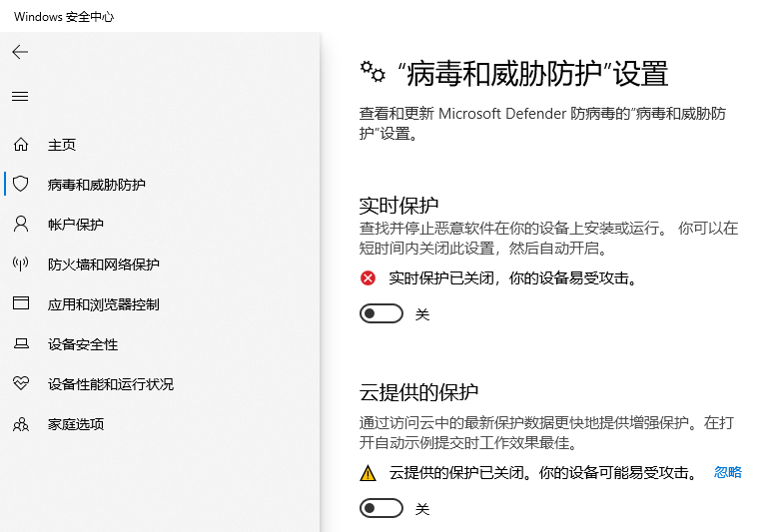Click the "实时保护已关闭,你的设备易受攻击。" message

click(513, 278)
